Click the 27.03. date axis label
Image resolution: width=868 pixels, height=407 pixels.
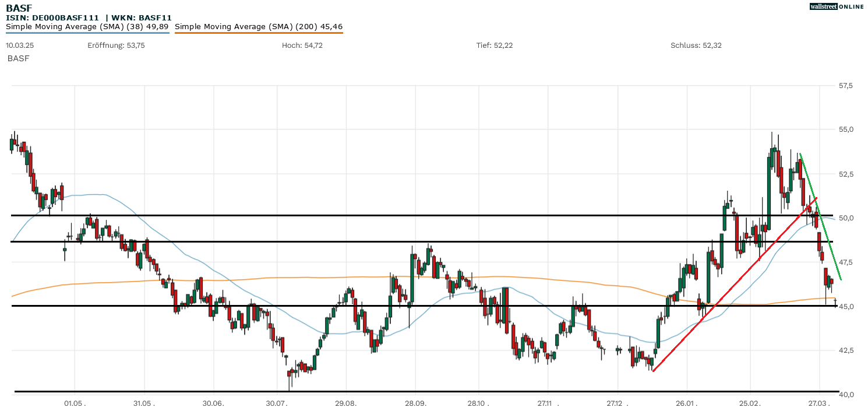coord(819,402)
